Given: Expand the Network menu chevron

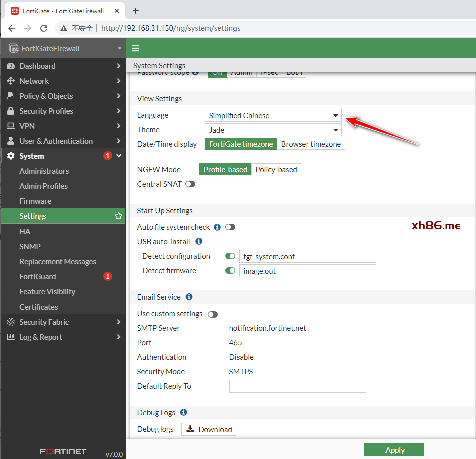Looking at the screenshot, I should pyautogui.click(x=118, y=81).
